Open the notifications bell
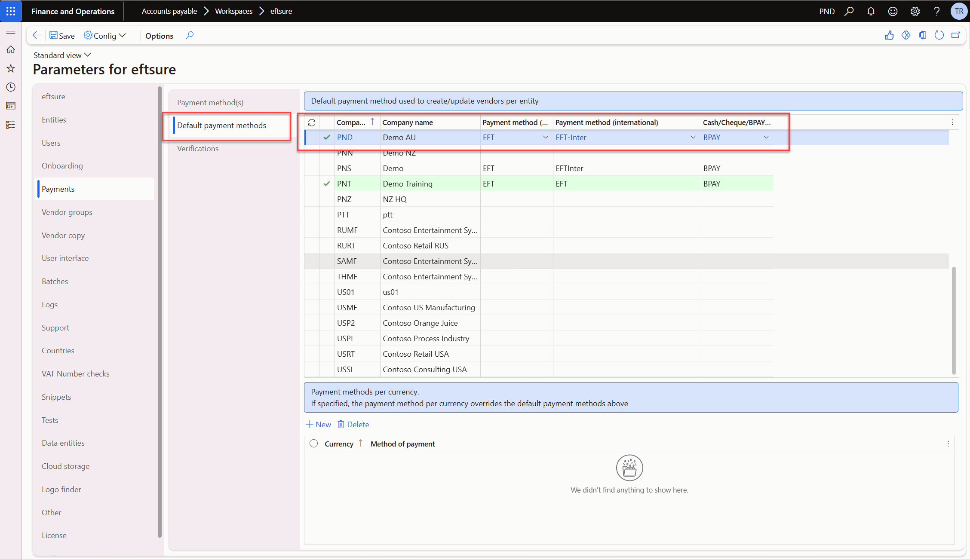970x560 pixels. [871, 11]
